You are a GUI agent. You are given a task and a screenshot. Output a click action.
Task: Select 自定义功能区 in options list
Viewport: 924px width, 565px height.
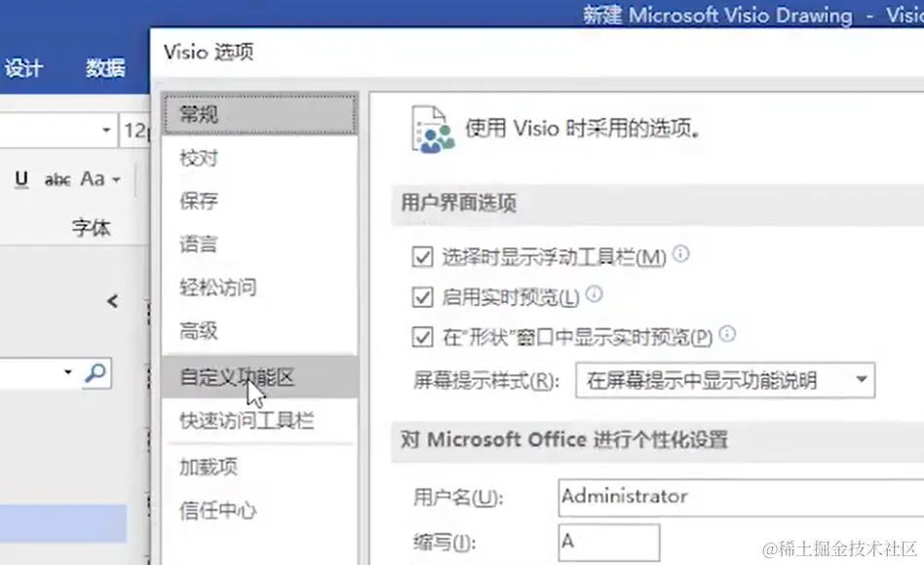pos(237,378)
